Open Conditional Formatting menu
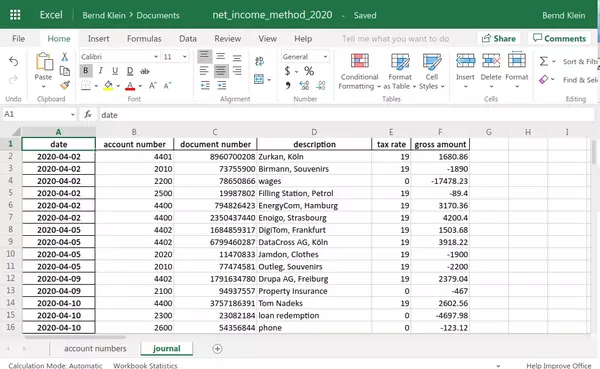This screenshot has width=600, height=369. [x=359, y=72]
